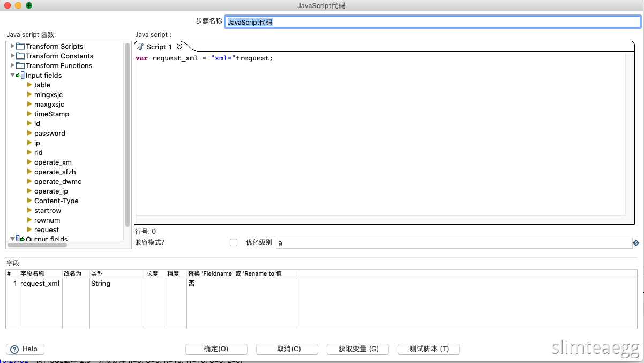Toggle the 兼容模式 checkbox

click(234, 242)
